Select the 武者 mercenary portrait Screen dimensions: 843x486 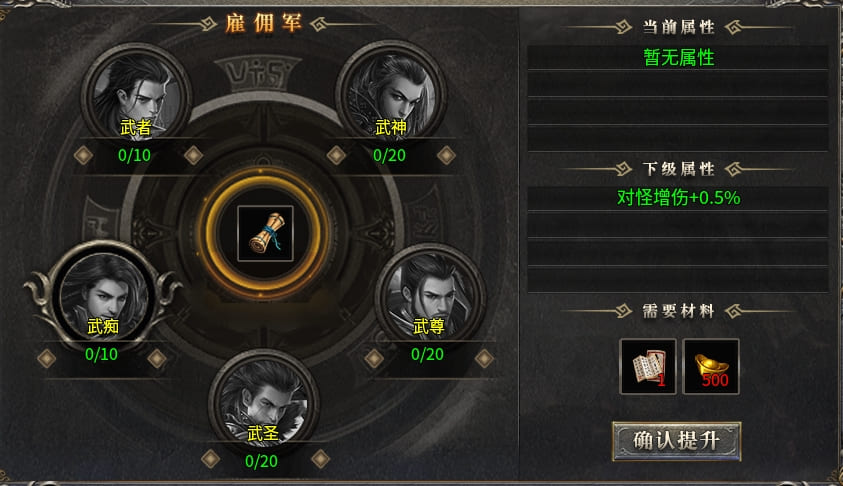click(136, 97)
